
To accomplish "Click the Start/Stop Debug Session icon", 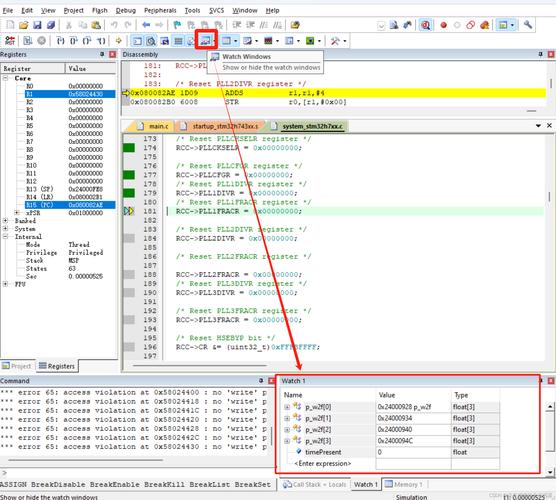I will coord(426,25).
